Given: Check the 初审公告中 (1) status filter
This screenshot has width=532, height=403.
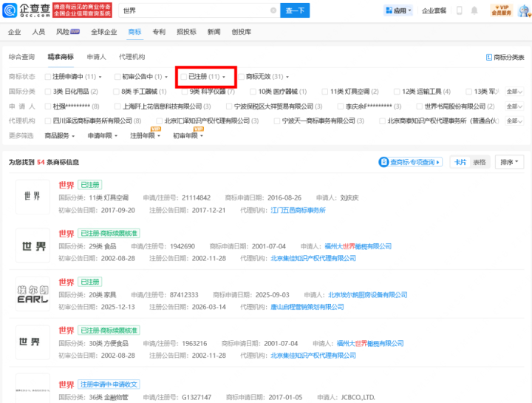Looking at the screenshot, I should [x=117, y=77].
